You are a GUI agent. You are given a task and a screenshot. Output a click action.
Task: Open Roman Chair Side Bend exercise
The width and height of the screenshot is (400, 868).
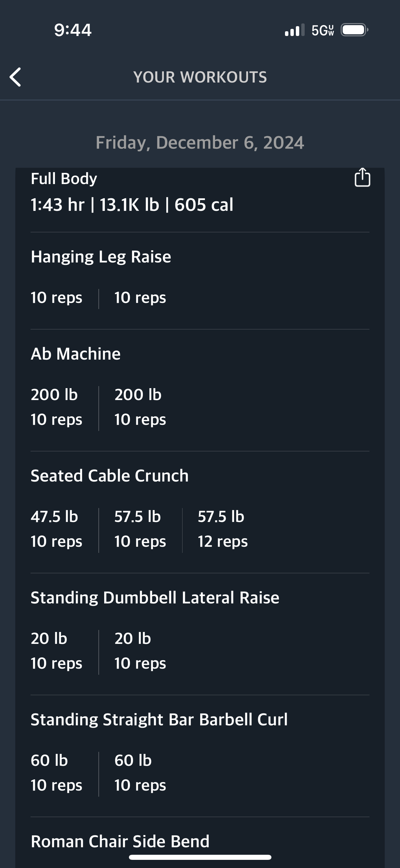coord(120,842)
